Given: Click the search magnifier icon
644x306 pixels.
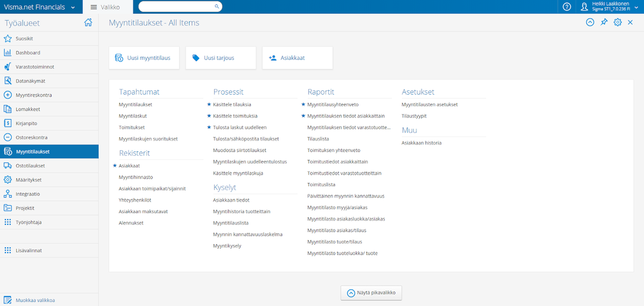Looking at the screenshot, I should tap(217, 6).
